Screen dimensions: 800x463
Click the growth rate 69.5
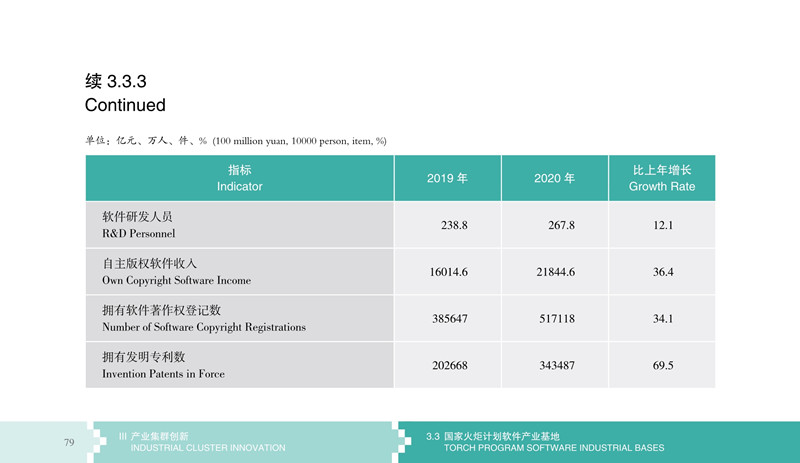click(x=663, y=365)
